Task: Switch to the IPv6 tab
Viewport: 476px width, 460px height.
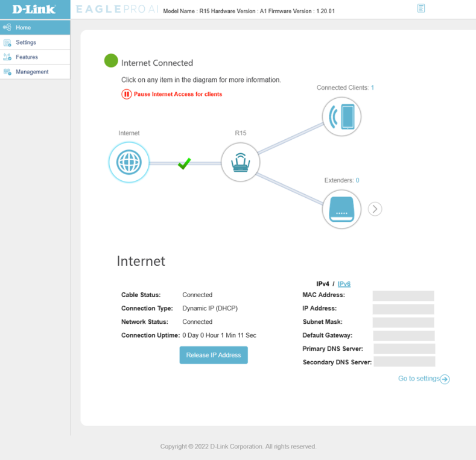Action: click(x=344, y=284)
